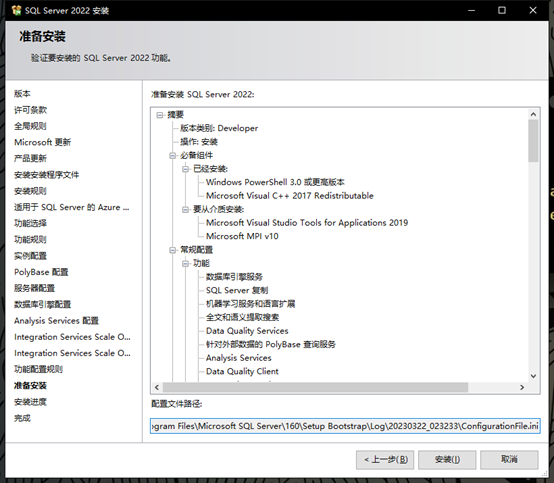Close the SQL Server 2022 setup window

coord(533,10)
